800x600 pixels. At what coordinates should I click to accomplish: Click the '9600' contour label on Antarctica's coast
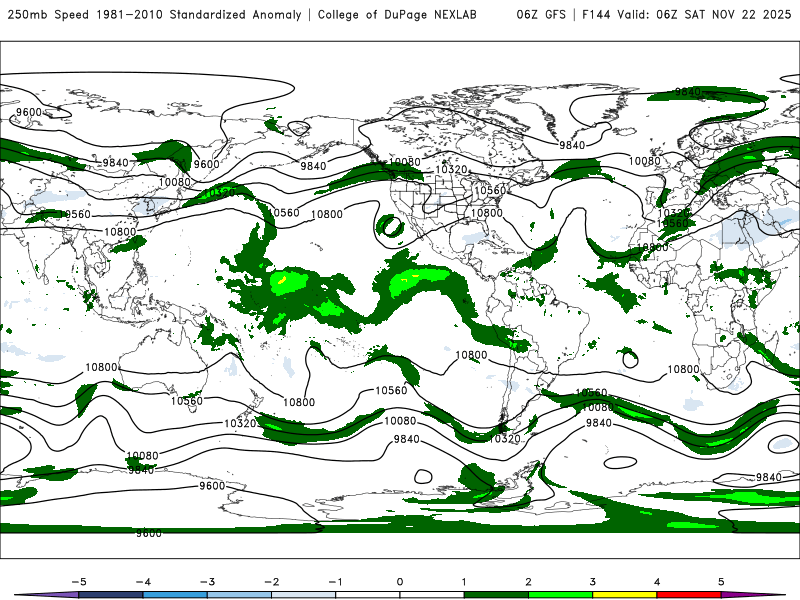(x=212, y=485)
